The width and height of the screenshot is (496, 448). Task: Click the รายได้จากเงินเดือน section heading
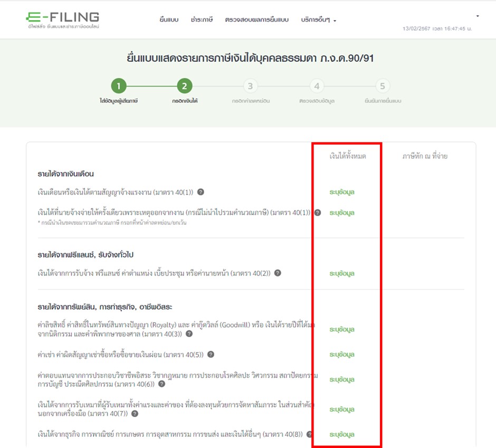tap(66, 174)
